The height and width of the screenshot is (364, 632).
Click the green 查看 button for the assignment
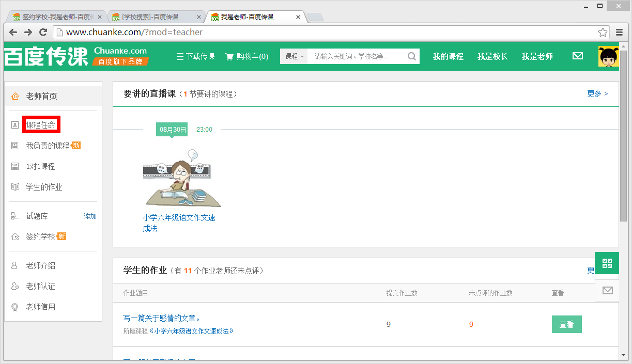click(x=566, y=324)
